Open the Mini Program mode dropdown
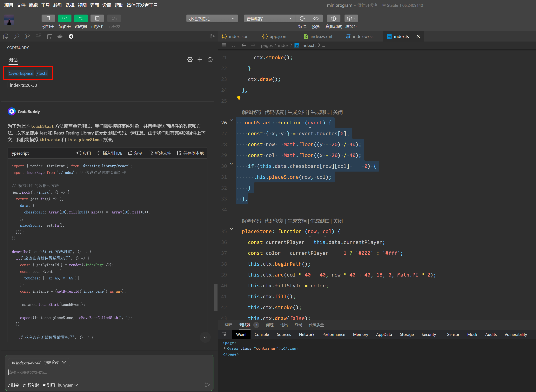The width and height of the screenshot is (536, 392). coord(212,18)
